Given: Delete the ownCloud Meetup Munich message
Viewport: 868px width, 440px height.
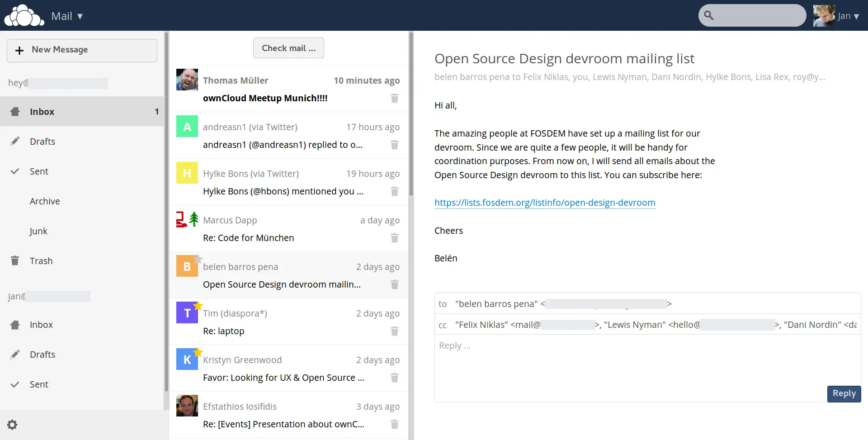Looking at the screenshot, I should click(395, 98).
